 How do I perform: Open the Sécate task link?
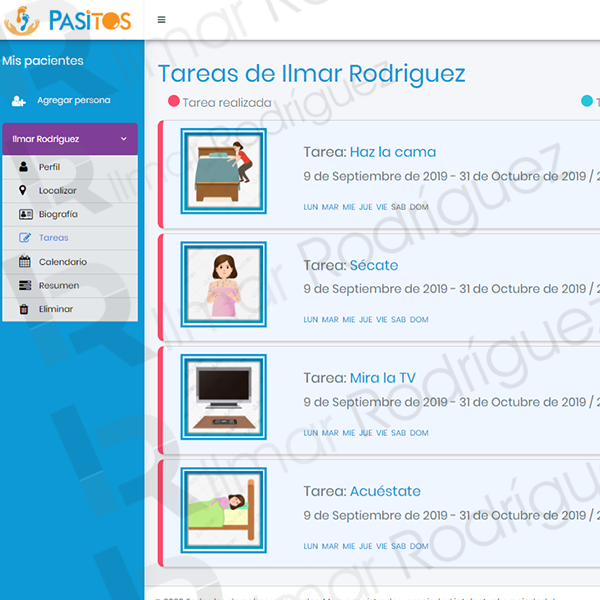(x=373, y=266)
